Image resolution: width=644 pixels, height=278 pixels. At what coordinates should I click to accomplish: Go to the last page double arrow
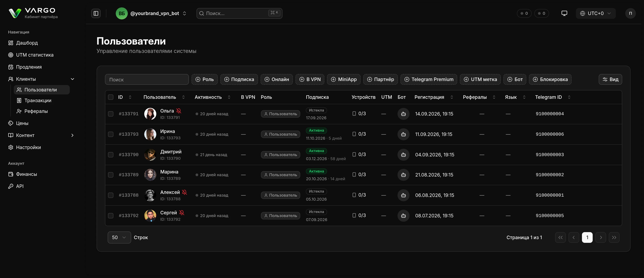pyautogui.click(x=614, y=237)
